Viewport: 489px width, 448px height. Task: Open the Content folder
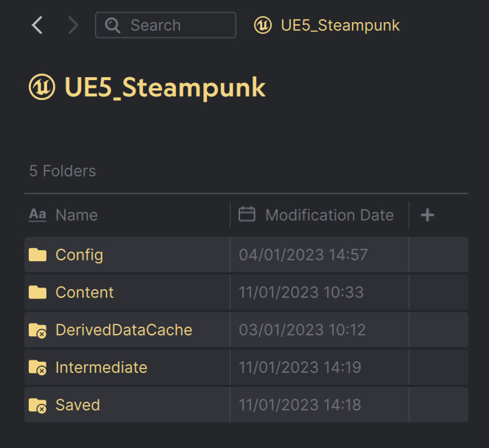coord(85,292)
